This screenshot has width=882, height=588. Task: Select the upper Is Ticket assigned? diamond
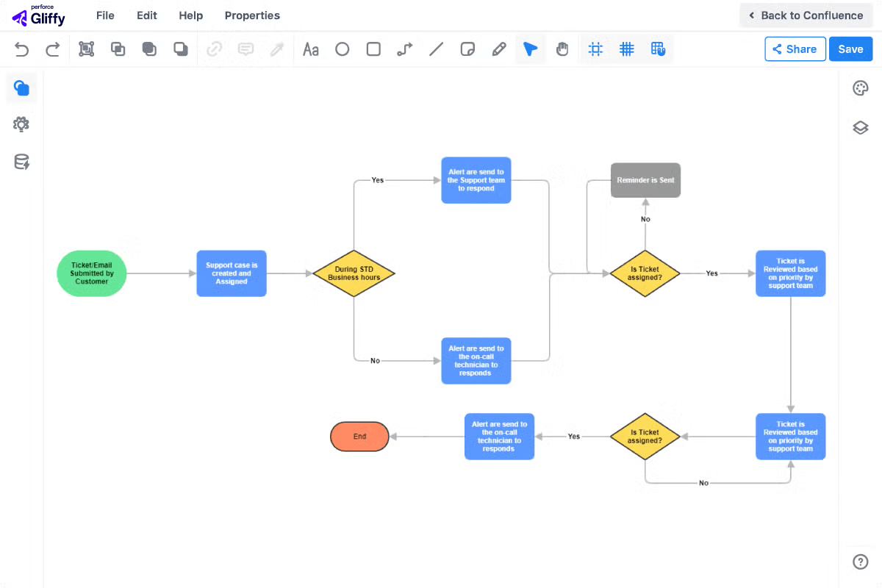(x=645, y=273)
